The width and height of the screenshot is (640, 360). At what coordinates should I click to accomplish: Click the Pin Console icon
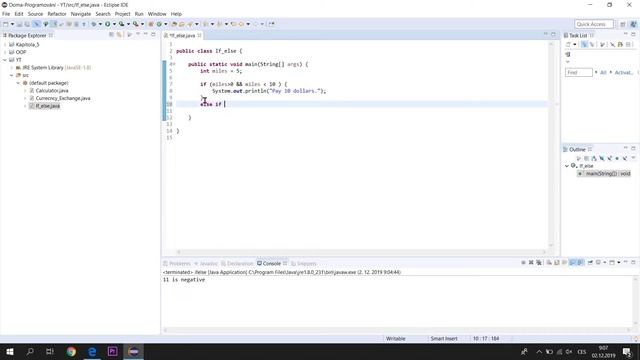(590, 262)
